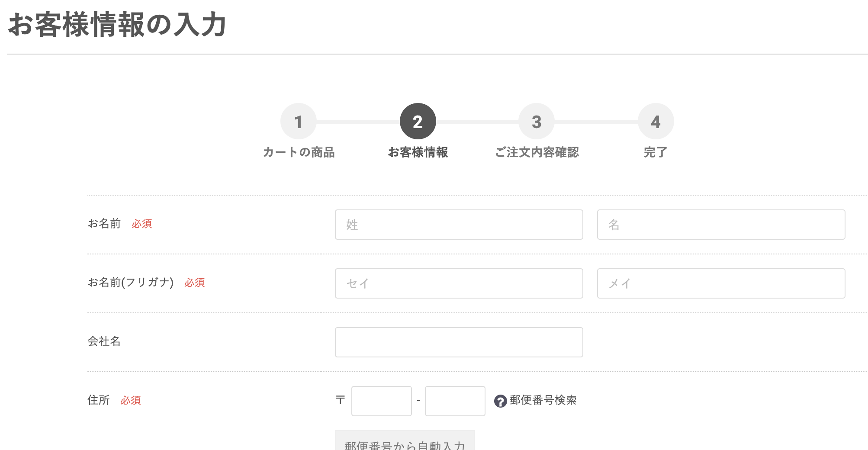Click the 会社名 field label
The width and height of the screenshot is (868, 450).
(104, 341)
